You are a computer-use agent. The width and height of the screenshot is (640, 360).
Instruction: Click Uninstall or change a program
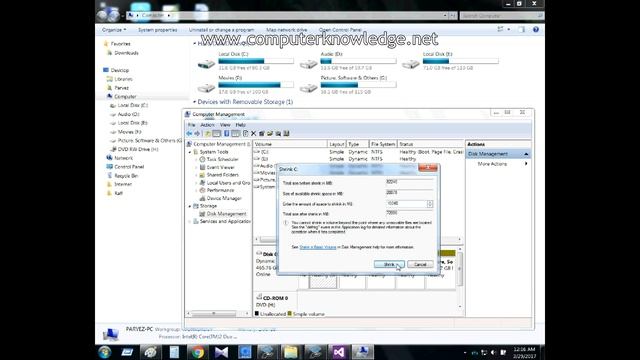click(221, 30)
